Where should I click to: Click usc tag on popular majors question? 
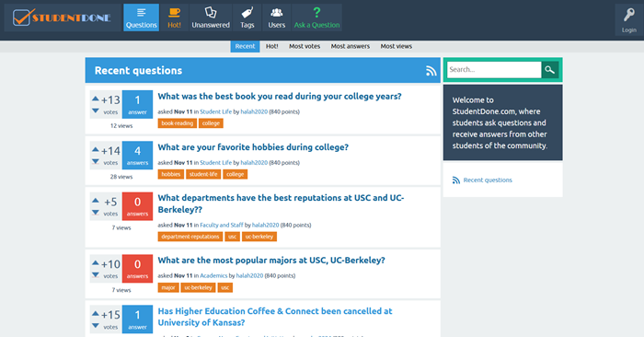tap(225, 287)
